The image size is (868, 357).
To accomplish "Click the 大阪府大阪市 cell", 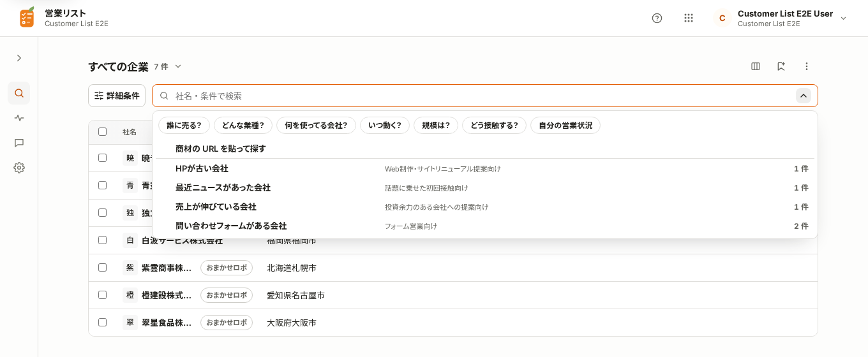I will click(x=292, y=323).
